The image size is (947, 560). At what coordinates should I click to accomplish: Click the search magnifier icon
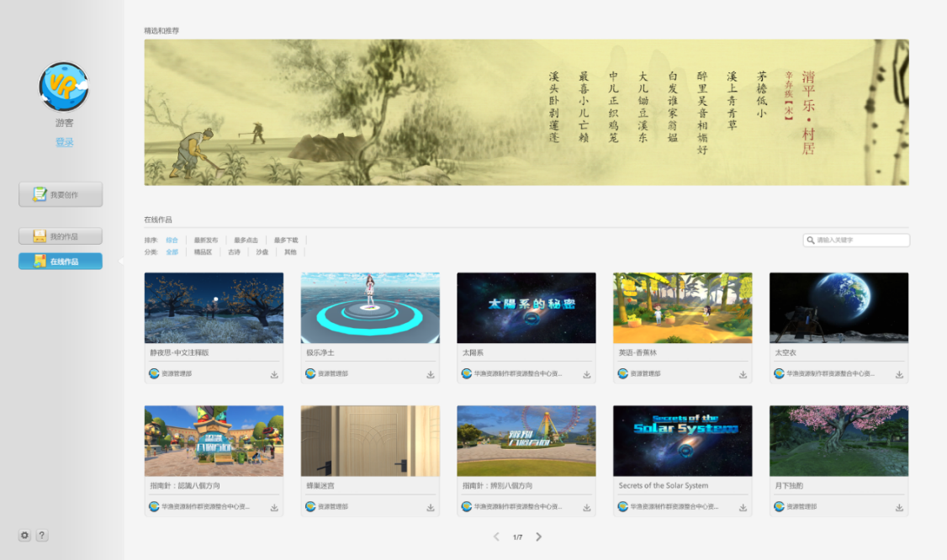811,240
